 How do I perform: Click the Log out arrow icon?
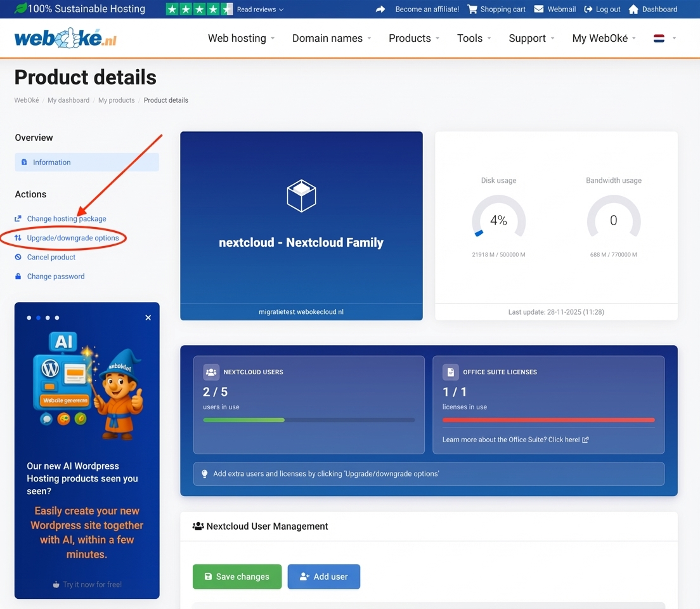pyautogui.click(x=588, y=9)
